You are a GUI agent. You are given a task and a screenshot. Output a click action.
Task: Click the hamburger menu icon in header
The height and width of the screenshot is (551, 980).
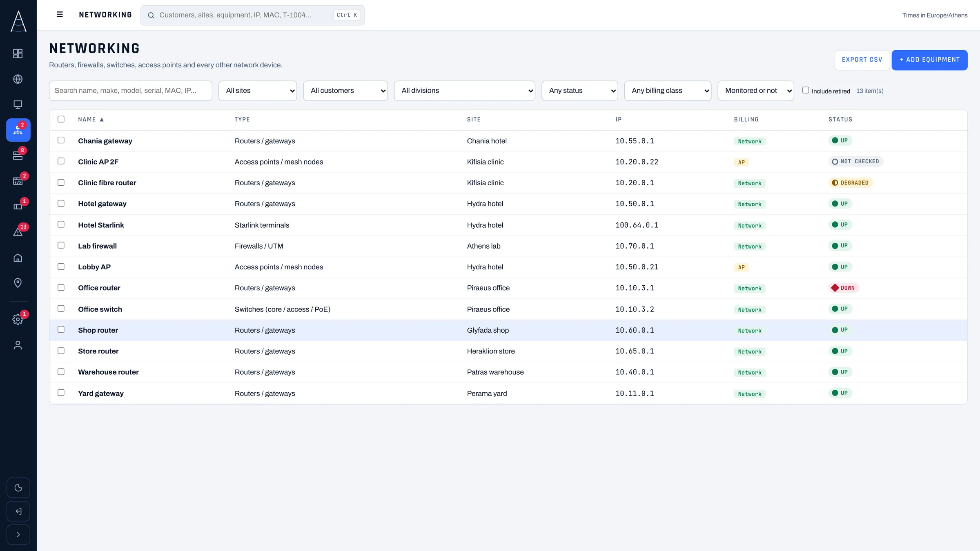tap(60, 15)
